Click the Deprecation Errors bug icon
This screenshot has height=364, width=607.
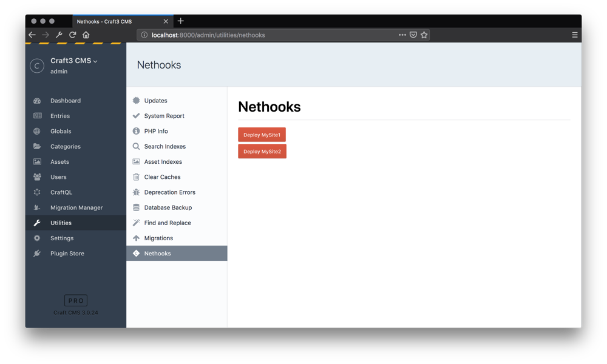click(136, 192)
